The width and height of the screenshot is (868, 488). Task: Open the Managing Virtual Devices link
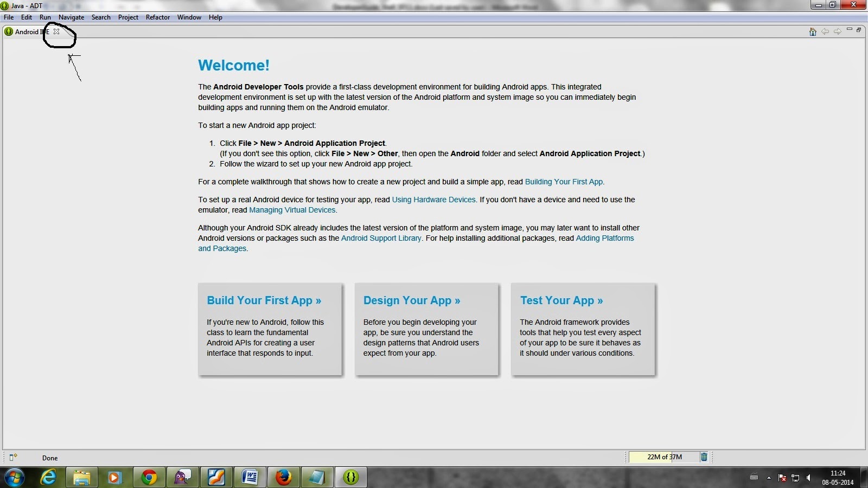(292, 210)
